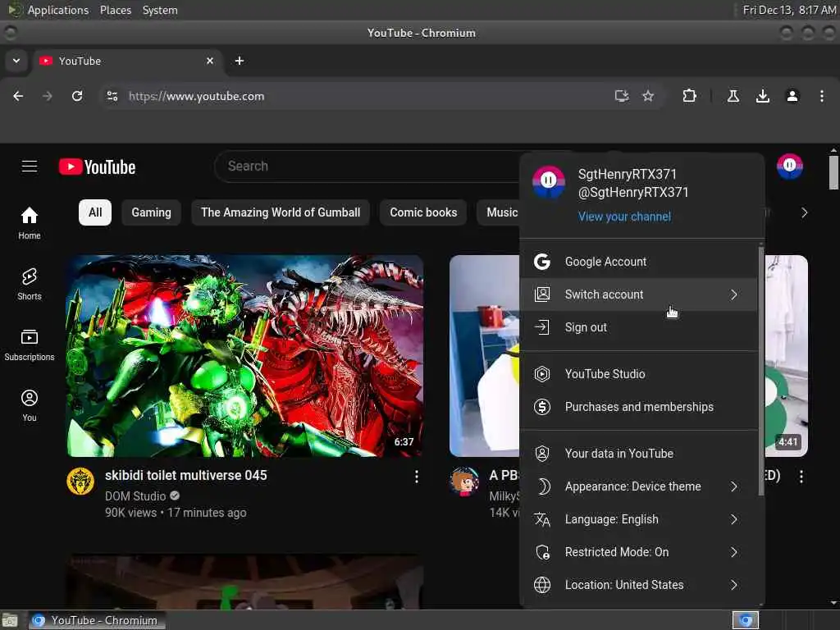The height and width of the screenshot is (630, 840).
Task: Click the MilkyS channel avatar
Action: pyautogui.click(x=464, y=481)
